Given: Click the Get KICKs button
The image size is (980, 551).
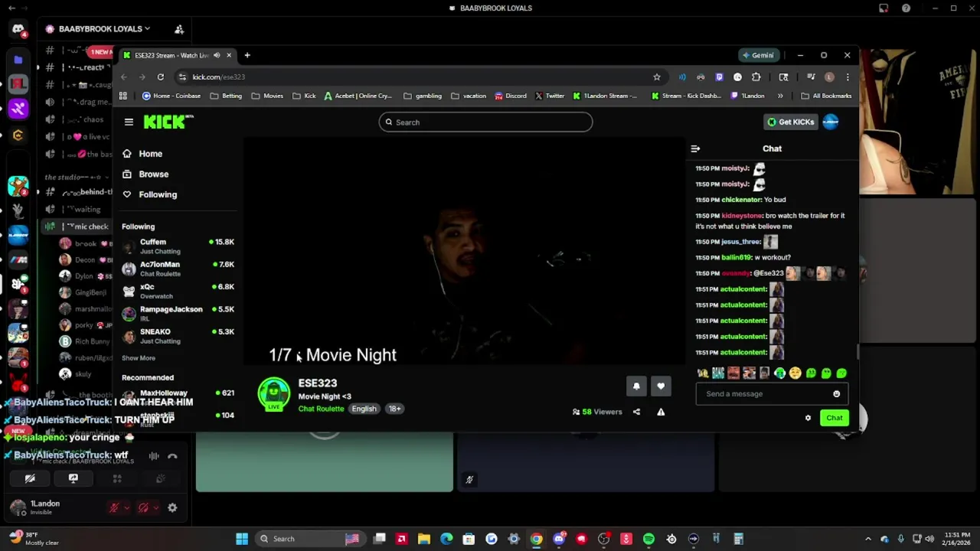Looking at the screenshot, I should click(x=791, y=122).
